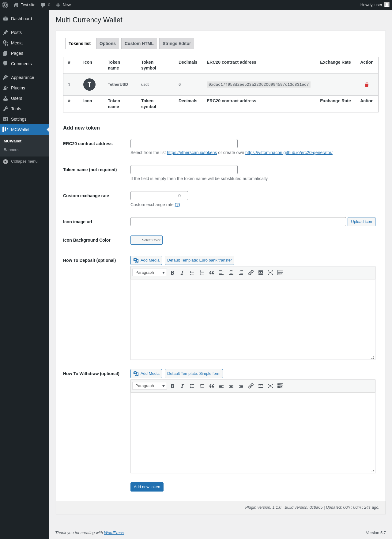Insert numbered list in Deposit editor
The image size is (392, 539).
click(x=202, y=273)
